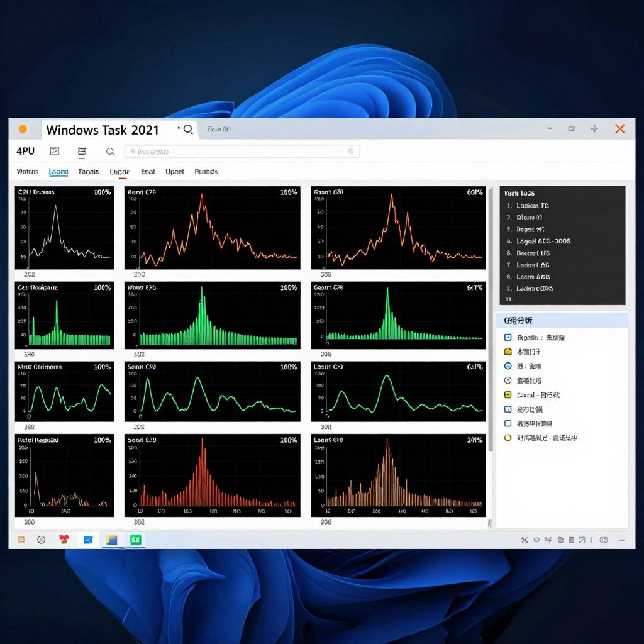Toggle the yellow checkbox beside Cattal
The image size is (644, 644).
click(x=508, y=395)
